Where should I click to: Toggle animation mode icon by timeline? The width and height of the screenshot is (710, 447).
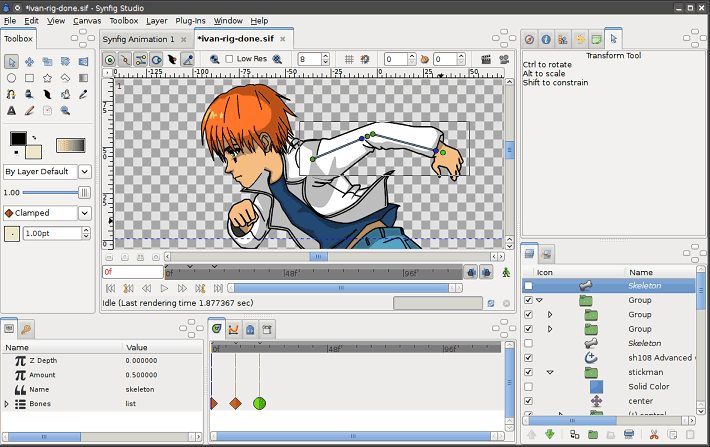click(506, 272)
